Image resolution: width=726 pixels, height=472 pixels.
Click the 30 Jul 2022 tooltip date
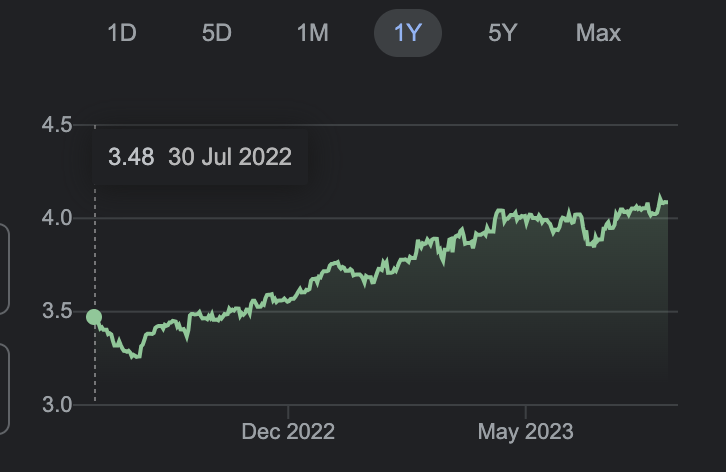(x=230, y=157)
